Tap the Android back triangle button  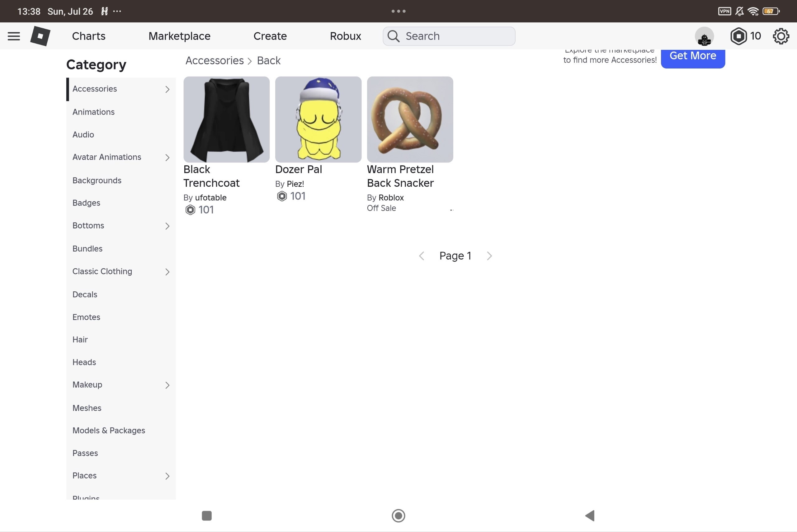[590, 516]
